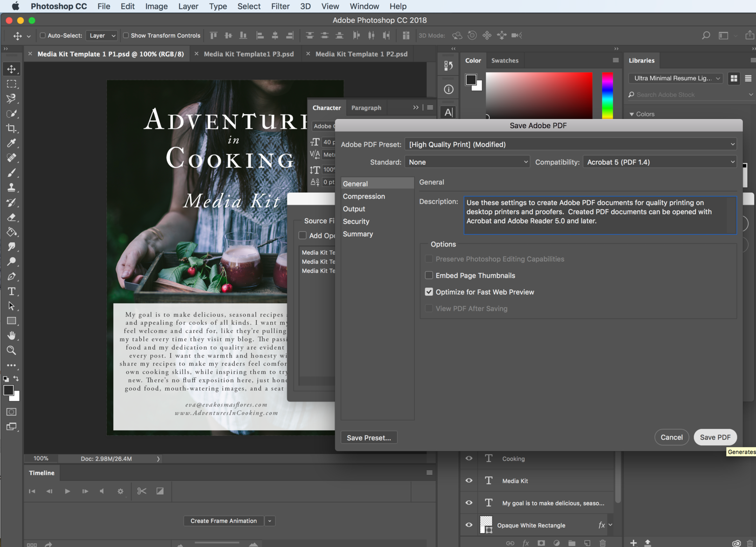Select the Move tool in the toolbar

tap(12, 69)
